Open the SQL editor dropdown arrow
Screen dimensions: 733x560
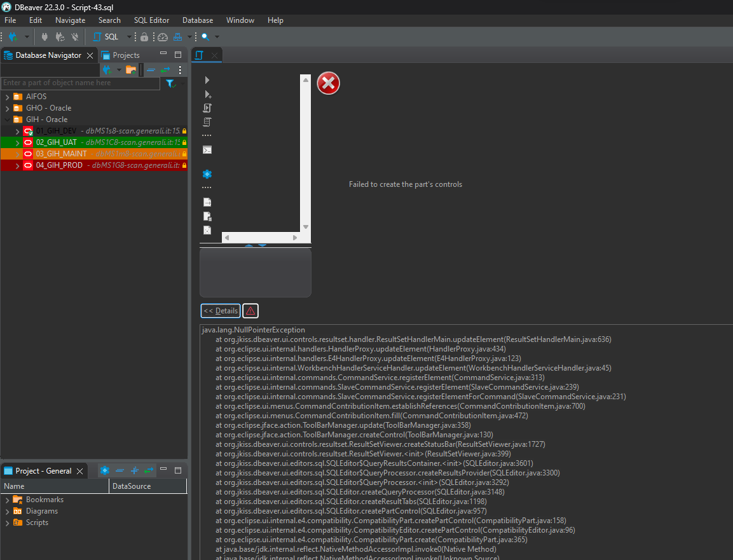(x=128, y=37)
